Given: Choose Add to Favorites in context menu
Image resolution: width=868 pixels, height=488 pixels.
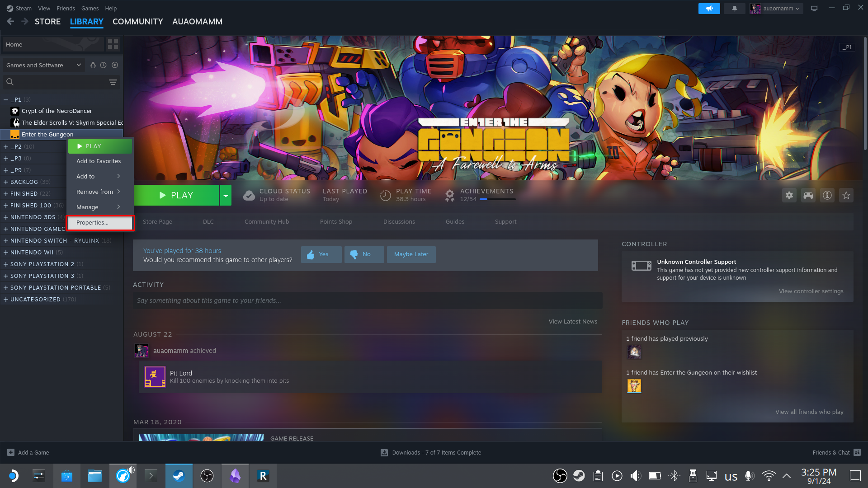Looking at the screenshot, I should pyautogui.click(x=100, y=161).
